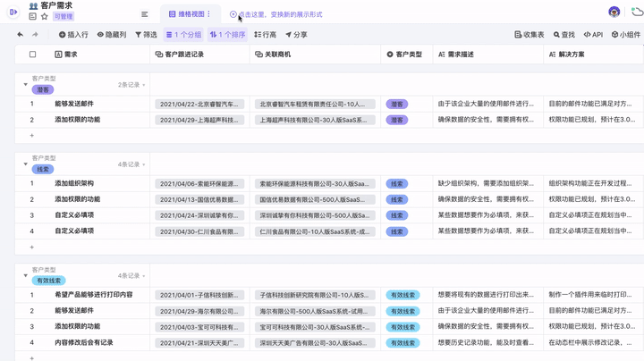This screenshot has height=361, width=644.
Task: Collapse the 潜客 group
Action: click(x=26, y=85)
